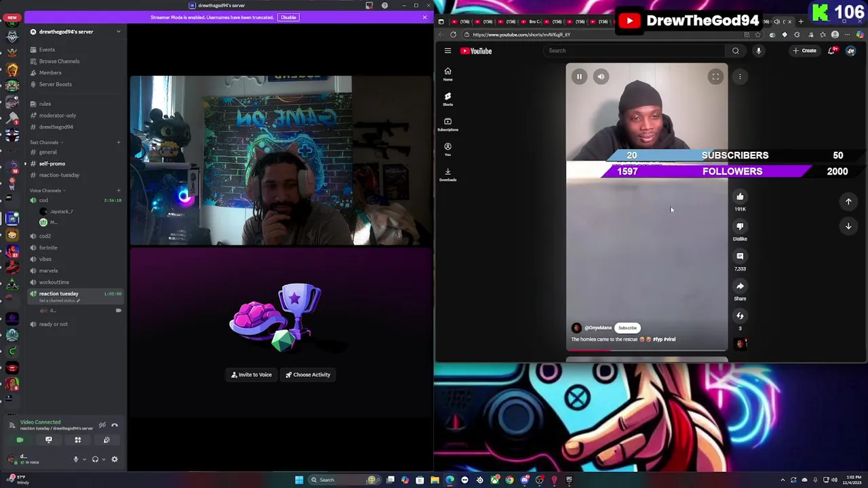Screen dimensions: 868x488
Task: Join the fortnite voice channel
Action: tap(48, 247)
